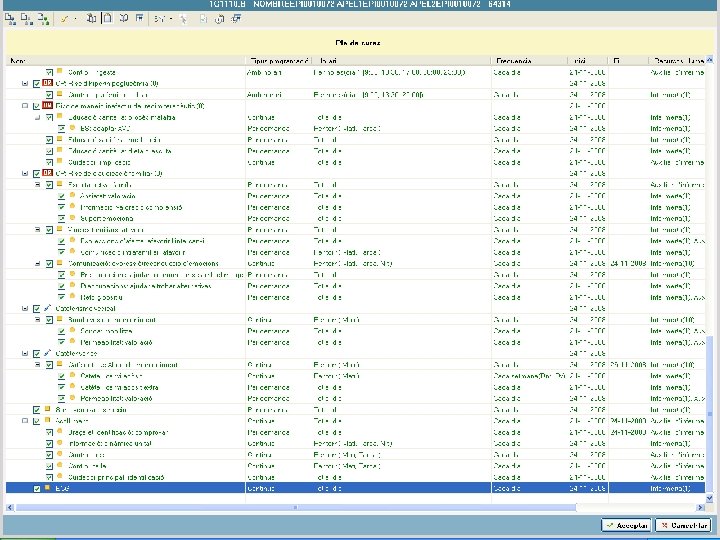Select the Reforç positiu row text
Image resolution: width=720 pixels, height=540 pixels.
point(101,297)
